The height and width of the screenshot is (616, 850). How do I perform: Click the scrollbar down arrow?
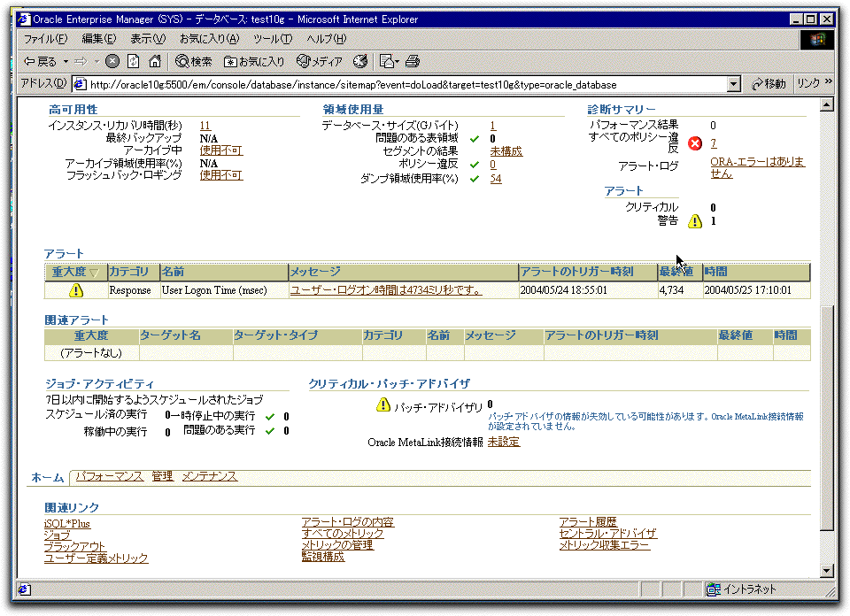[x=827, y=570]
